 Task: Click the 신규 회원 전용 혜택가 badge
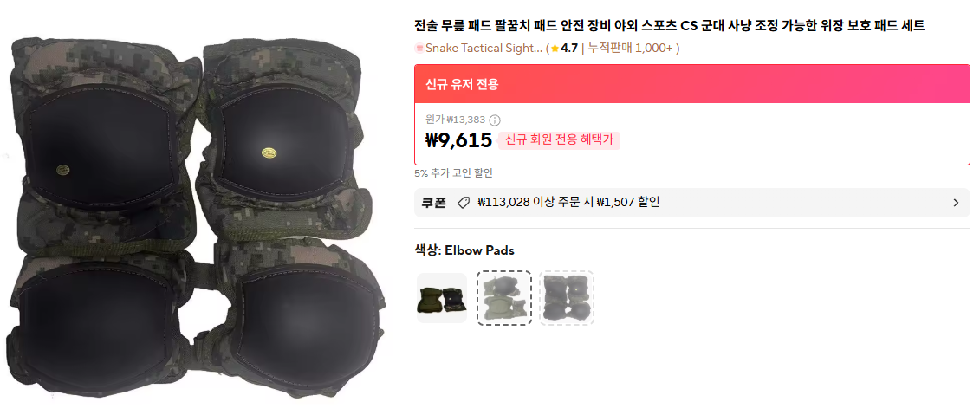pyautogui.click(x=559, y=140)
